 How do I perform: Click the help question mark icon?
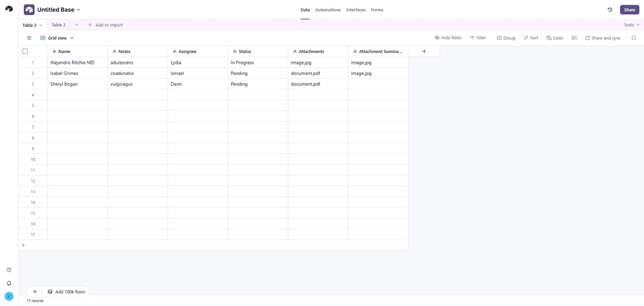9,270
